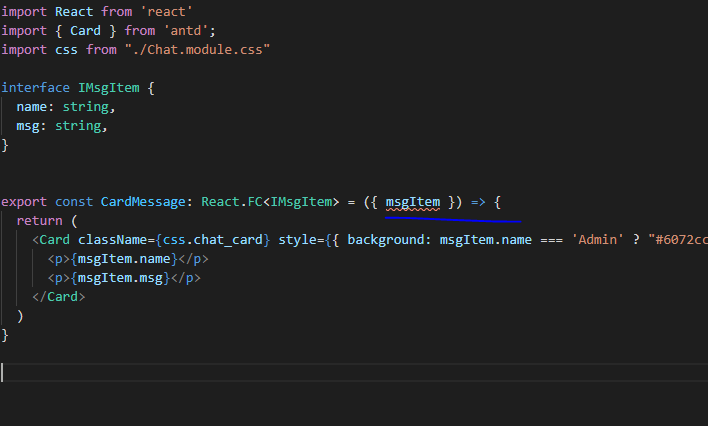Click {msgItem.msg} inside the paragraph tag
Image resolution: width=708 pixels, height=426 pixels.
pyautogui.click(x=120, y=278)
